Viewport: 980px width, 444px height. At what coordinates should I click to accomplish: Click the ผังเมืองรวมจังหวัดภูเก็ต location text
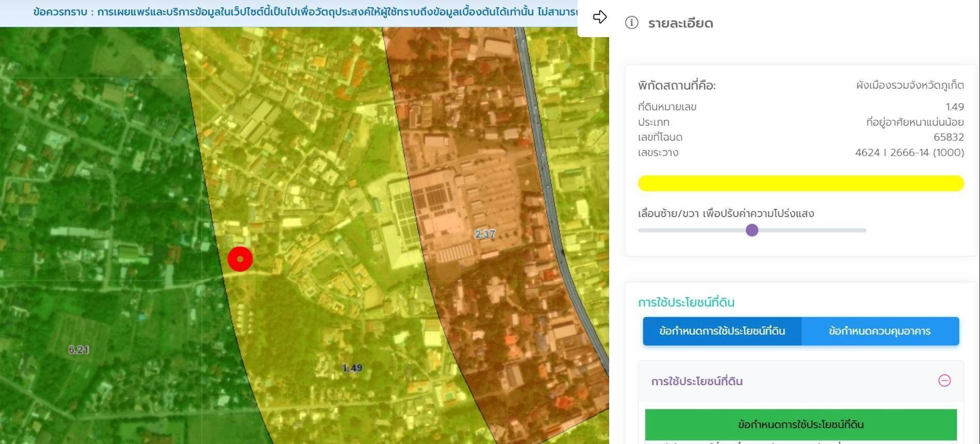(910, 85)
